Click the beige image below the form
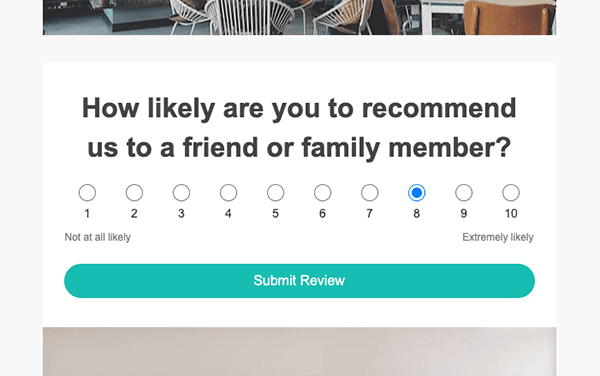 (300, 352)
